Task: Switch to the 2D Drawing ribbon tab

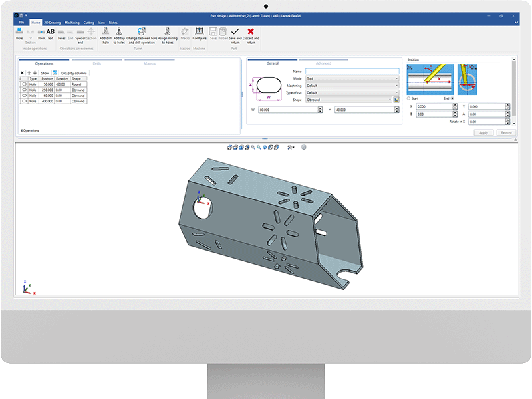Action: [x=52, y=23]
